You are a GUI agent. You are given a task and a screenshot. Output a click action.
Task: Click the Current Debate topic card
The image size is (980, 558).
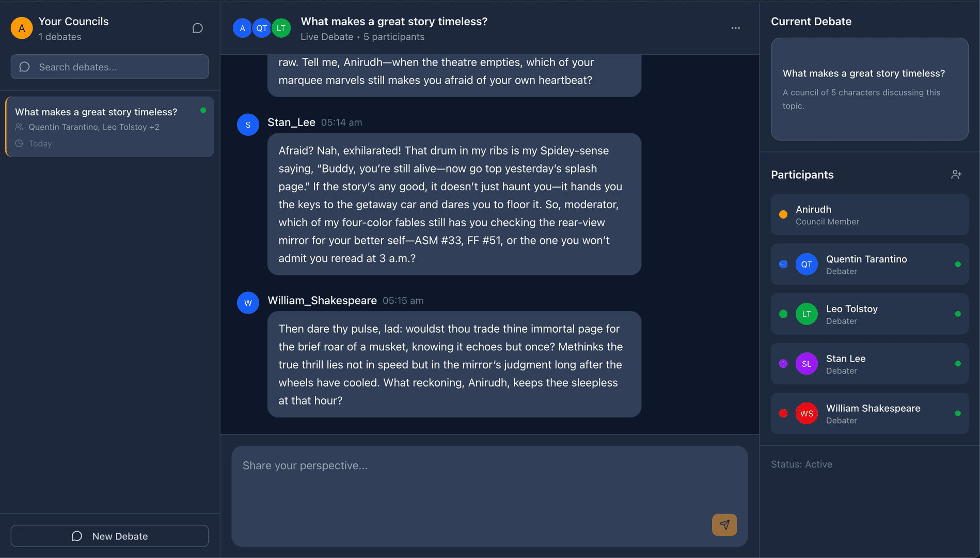tap(870, 89)
